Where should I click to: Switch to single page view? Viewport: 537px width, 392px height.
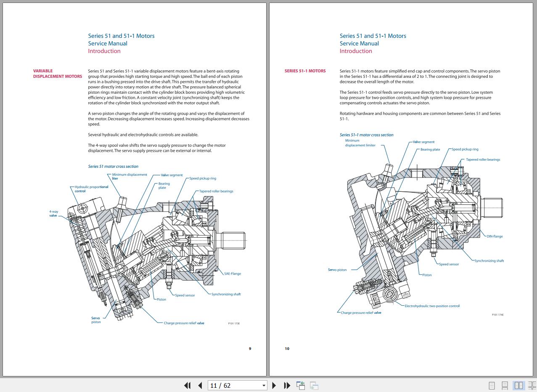(492, 385)
